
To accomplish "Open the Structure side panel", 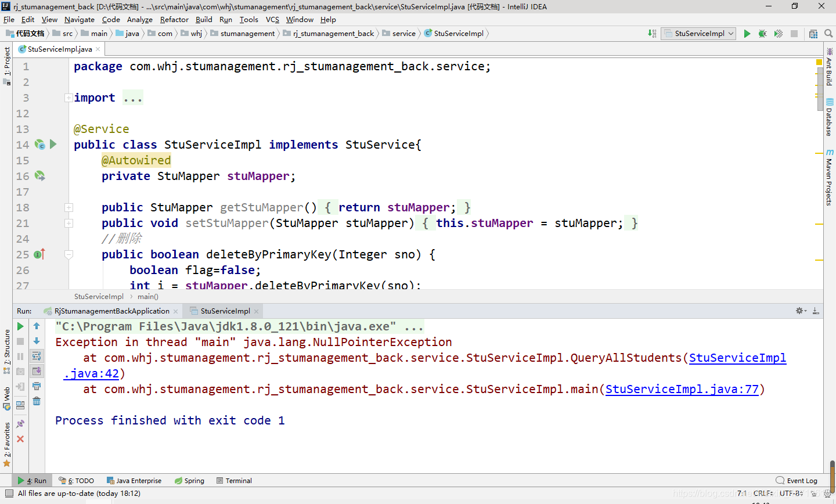I will tap(7, 351).
